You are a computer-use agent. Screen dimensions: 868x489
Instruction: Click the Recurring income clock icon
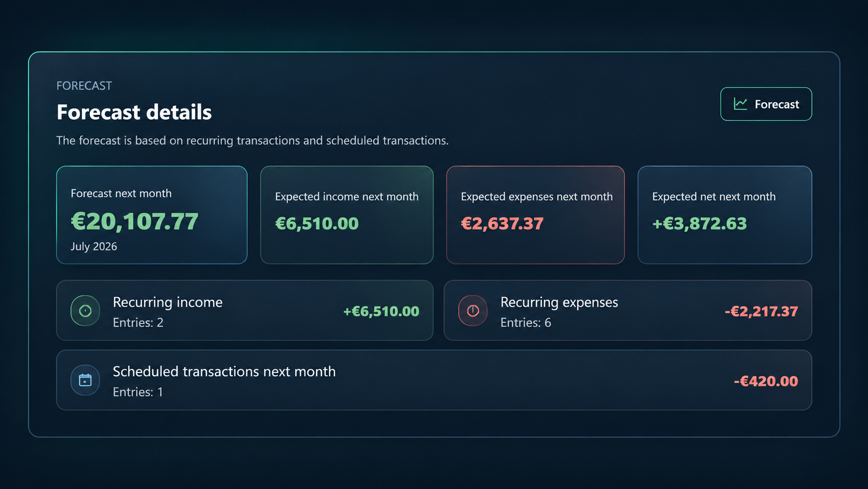(x=85, y=311)
